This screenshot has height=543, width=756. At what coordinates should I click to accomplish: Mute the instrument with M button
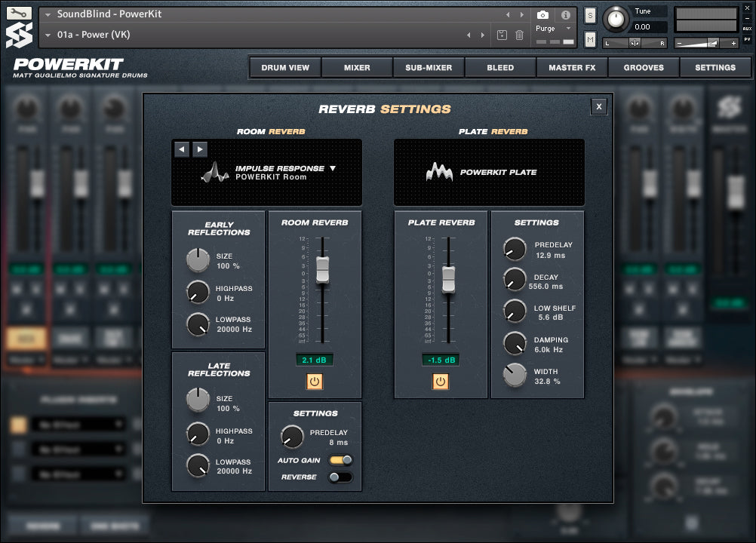[590, 39]
